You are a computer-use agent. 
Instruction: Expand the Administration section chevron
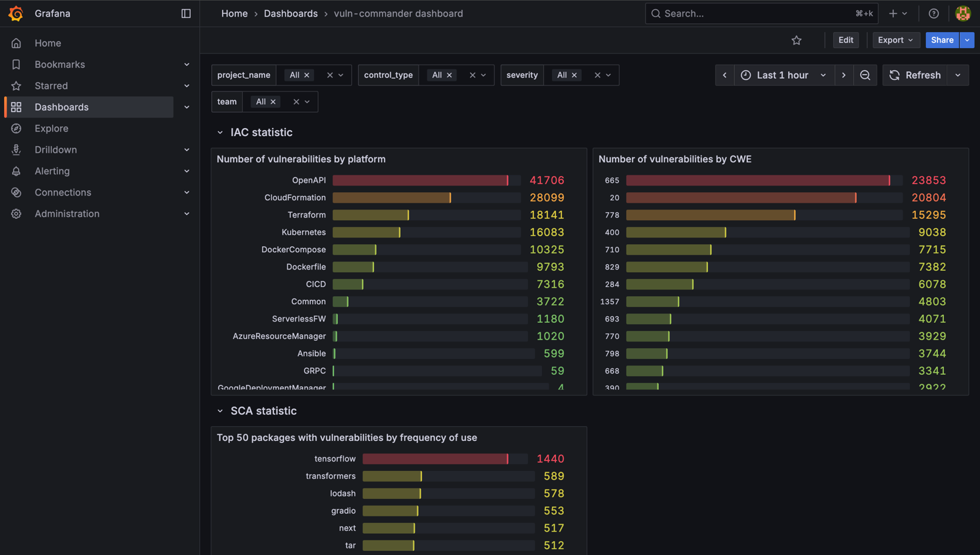(x=187, y=214)
